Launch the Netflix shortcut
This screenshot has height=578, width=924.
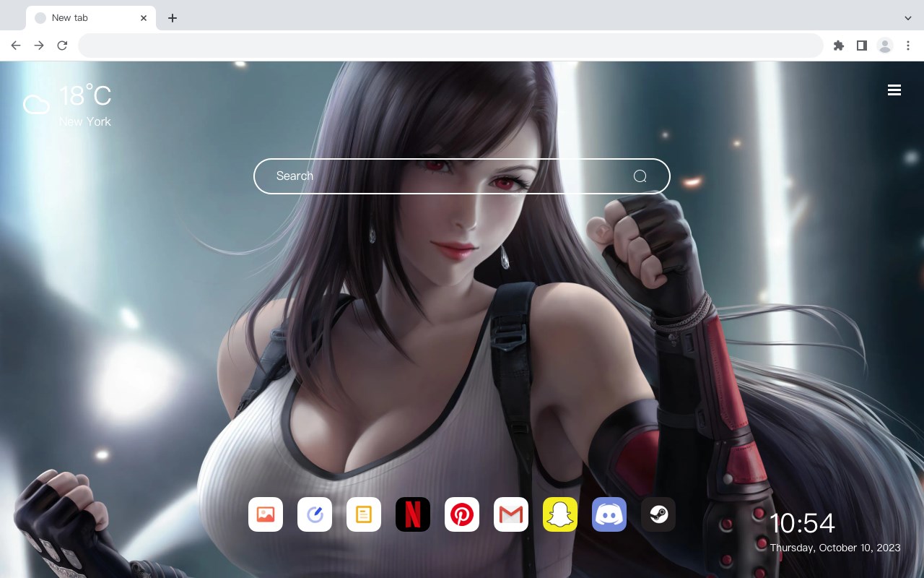(x=413, y=514)
